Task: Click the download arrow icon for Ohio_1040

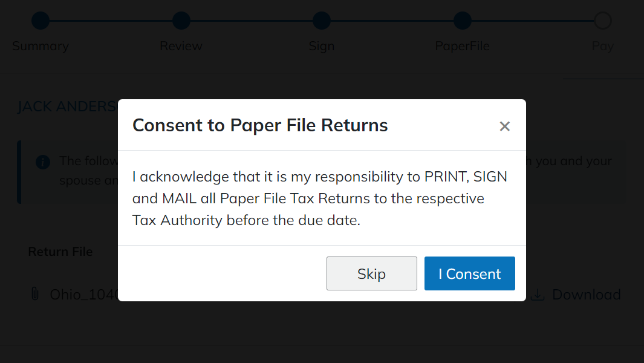Action: point(538,295)
